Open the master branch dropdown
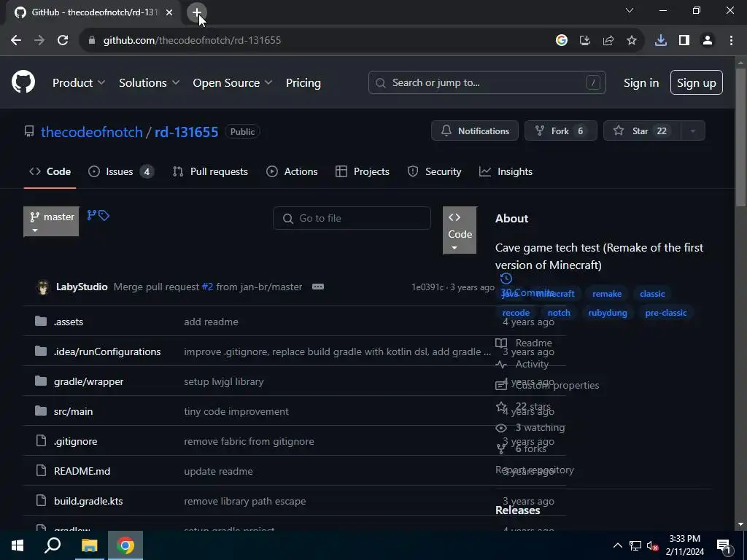747x560 pixels. (51, 222)
